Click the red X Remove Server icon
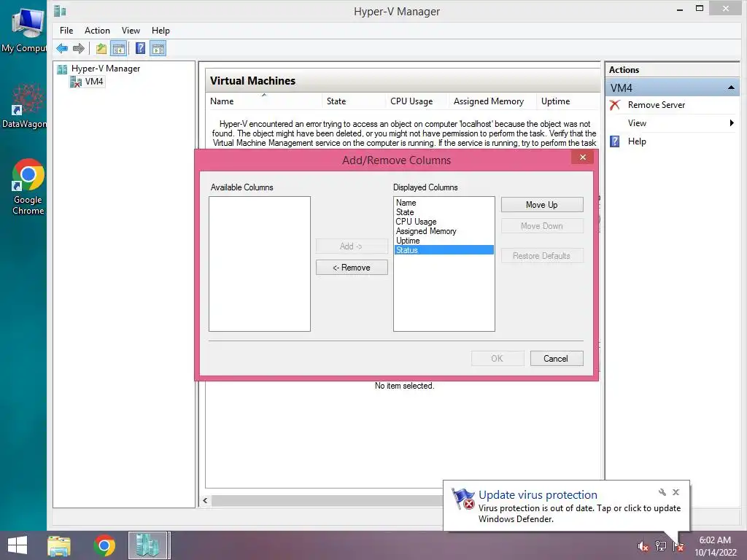Screen dimensions: 747x560 615,105
